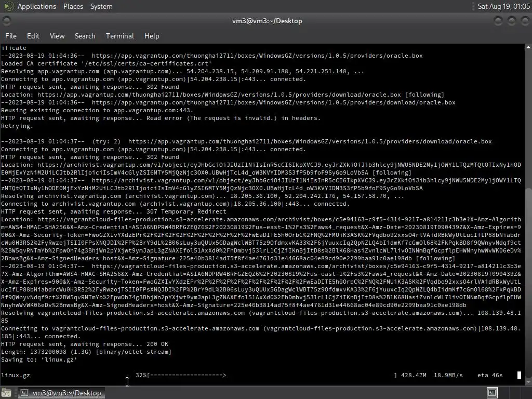
Task: Click the scrollbar up arrow
Action: 528,47
